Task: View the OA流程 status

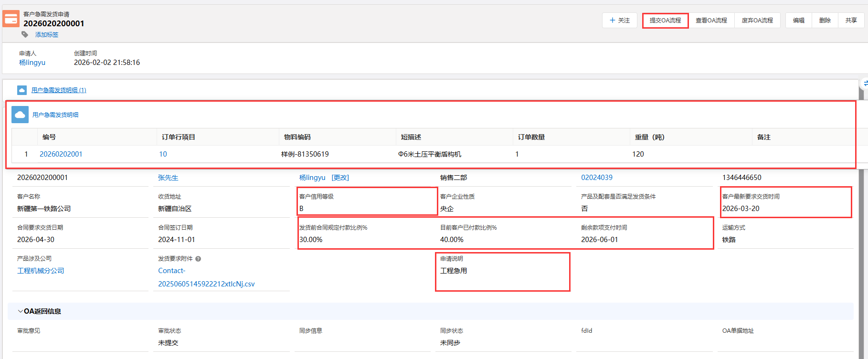Action: click(x=711, y=21)
